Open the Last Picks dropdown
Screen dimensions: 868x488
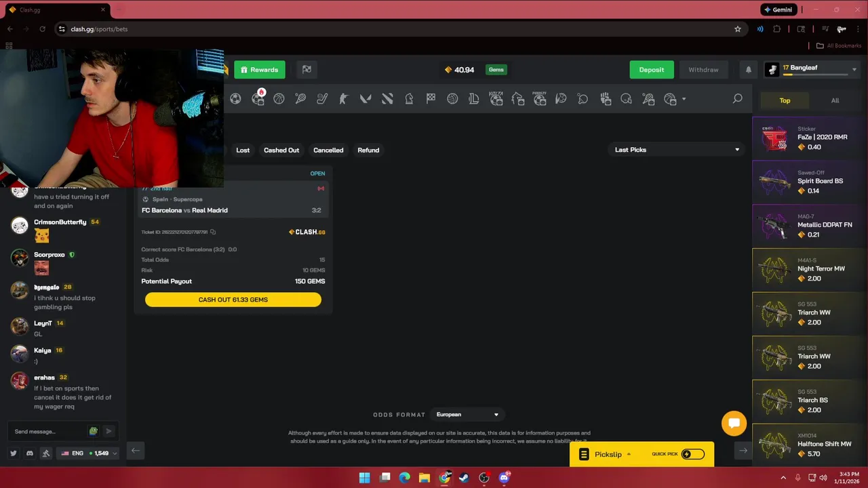(x=676, y=150)
